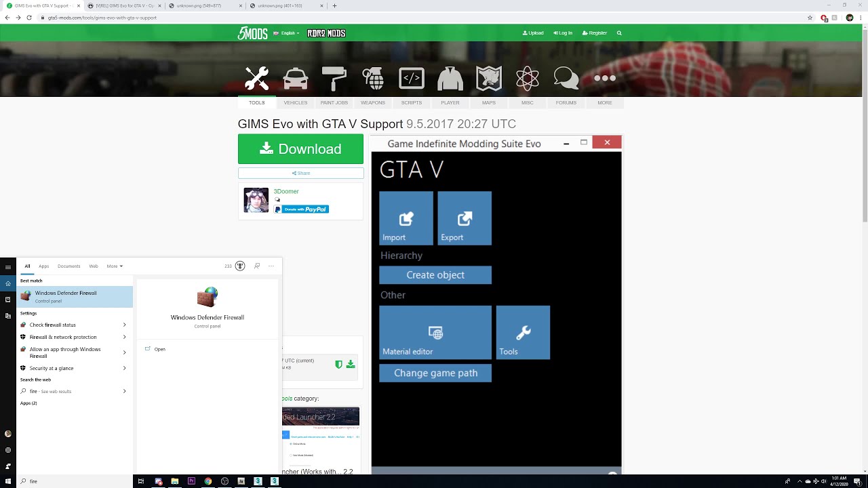The height and width of the screenshot is (488, 868).
Task: Click the Home icon in search sidebar
Action: pos(8,283)
